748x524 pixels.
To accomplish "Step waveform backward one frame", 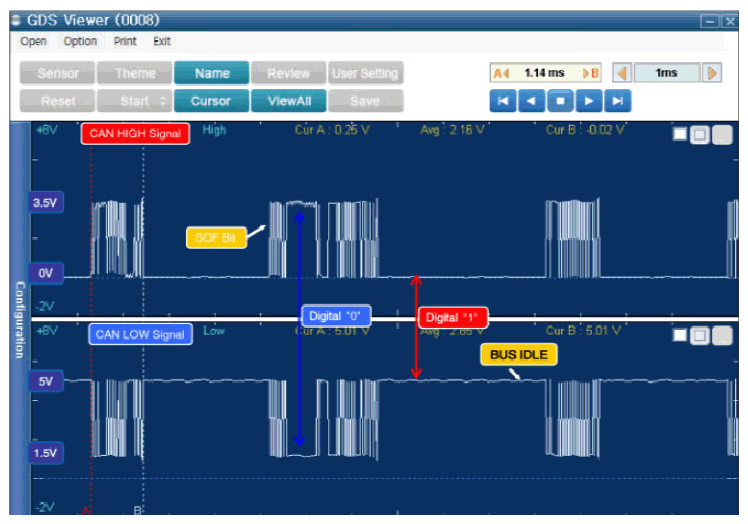I will point(531,101).
